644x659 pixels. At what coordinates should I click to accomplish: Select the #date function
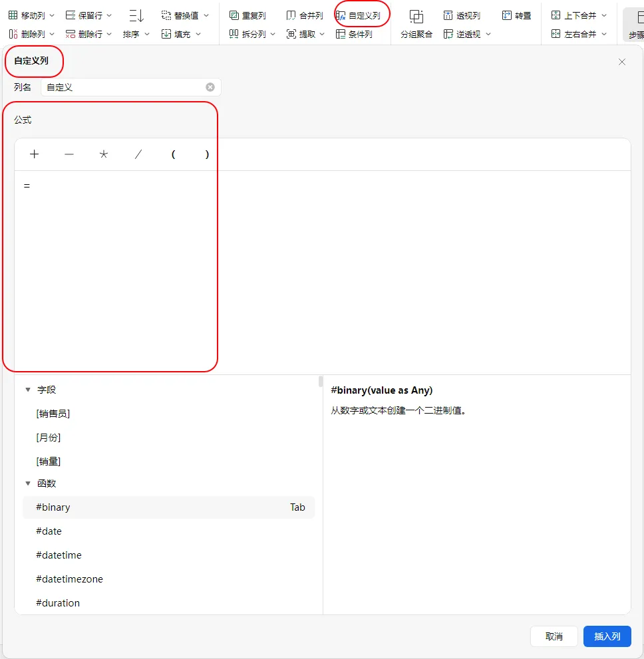[168, 531]
